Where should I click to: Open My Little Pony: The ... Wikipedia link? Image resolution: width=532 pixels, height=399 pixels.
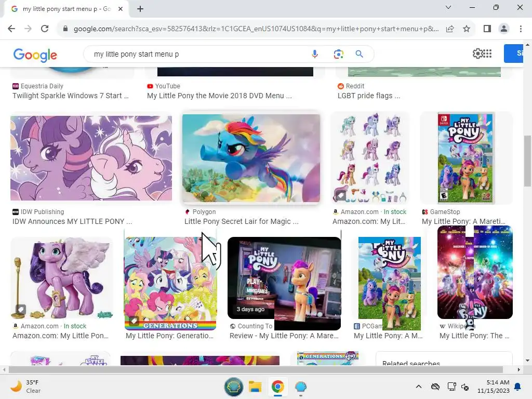coord(475,336)
